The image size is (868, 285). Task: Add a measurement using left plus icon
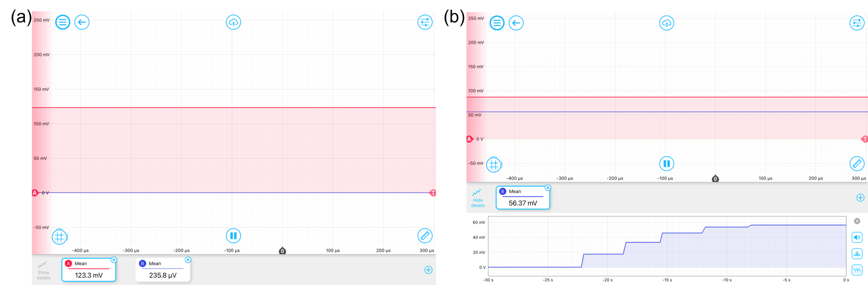(x=428, y=270)
